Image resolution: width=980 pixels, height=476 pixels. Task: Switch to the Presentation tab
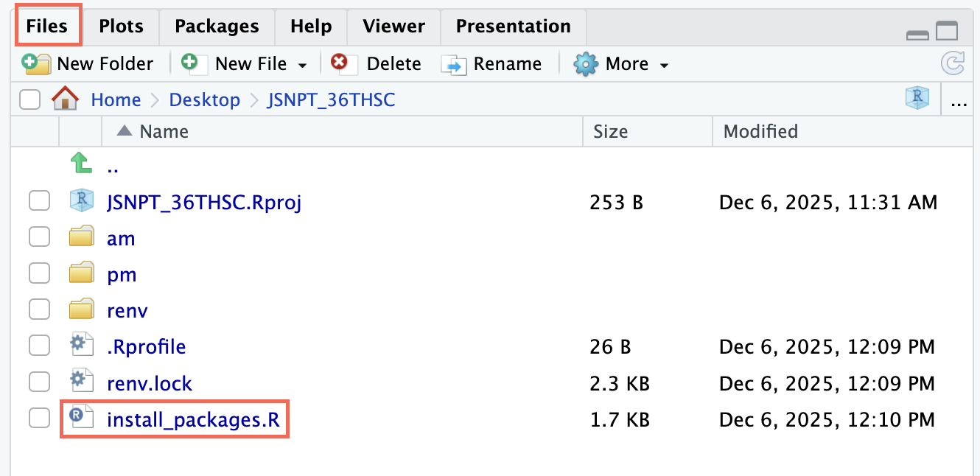click(x=513, y=27)
